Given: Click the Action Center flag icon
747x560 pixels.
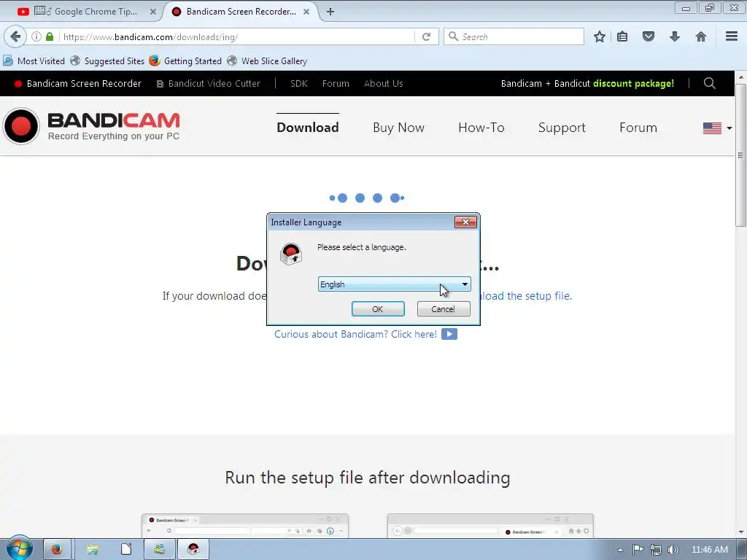Looking at the screenshot, I should tap(638, 550).
